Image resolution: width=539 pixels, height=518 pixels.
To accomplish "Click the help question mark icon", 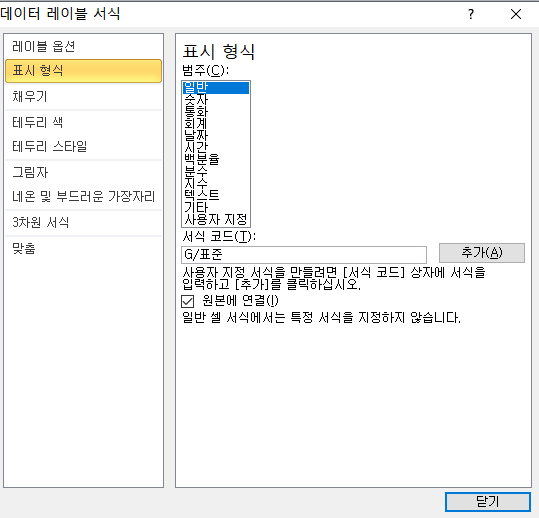I will tap(471, 14).
